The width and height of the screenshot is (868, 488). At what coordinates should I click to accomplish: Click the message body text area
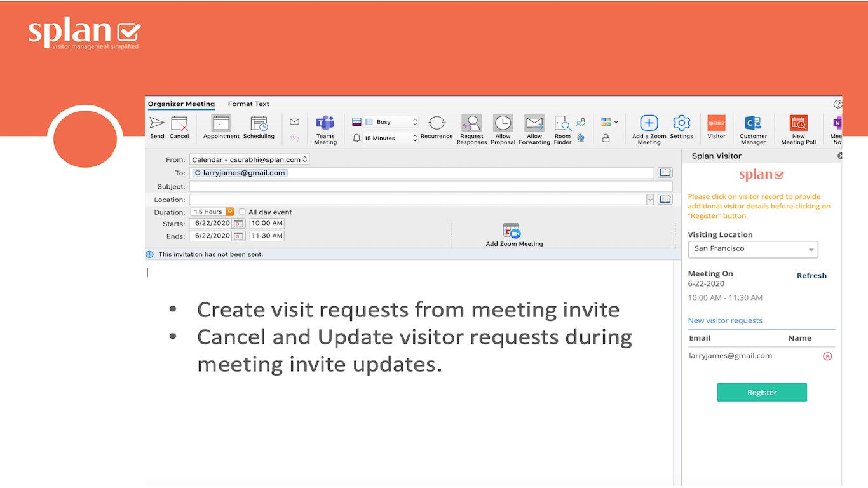pyautogui.click(x=409, y=372)
